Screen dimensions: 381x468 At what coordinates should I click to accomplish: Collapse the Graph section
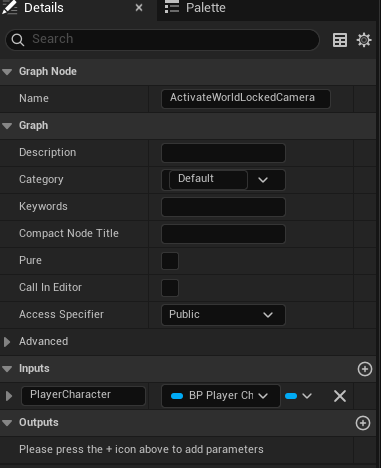7,126
